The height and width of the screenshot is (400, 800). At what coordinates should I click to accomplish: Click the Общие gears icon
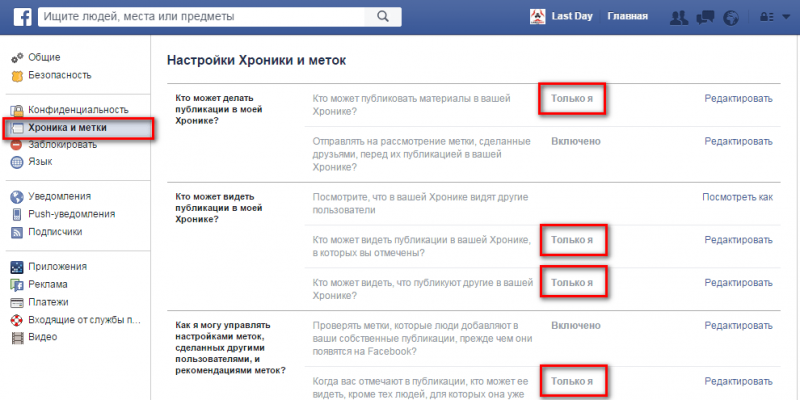point(17,58)
